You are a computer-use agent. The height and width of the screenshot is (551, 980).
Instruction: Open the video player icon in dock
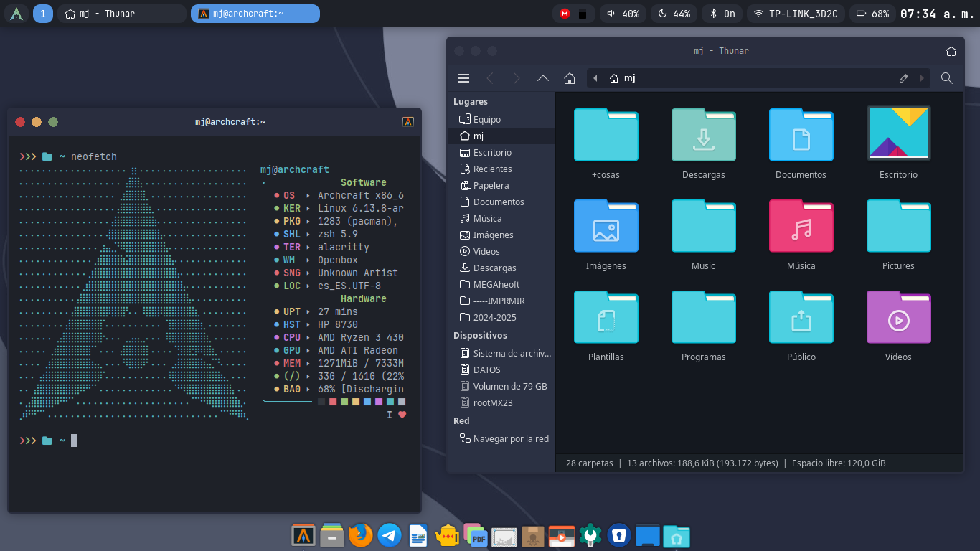[x=561, y=535]
